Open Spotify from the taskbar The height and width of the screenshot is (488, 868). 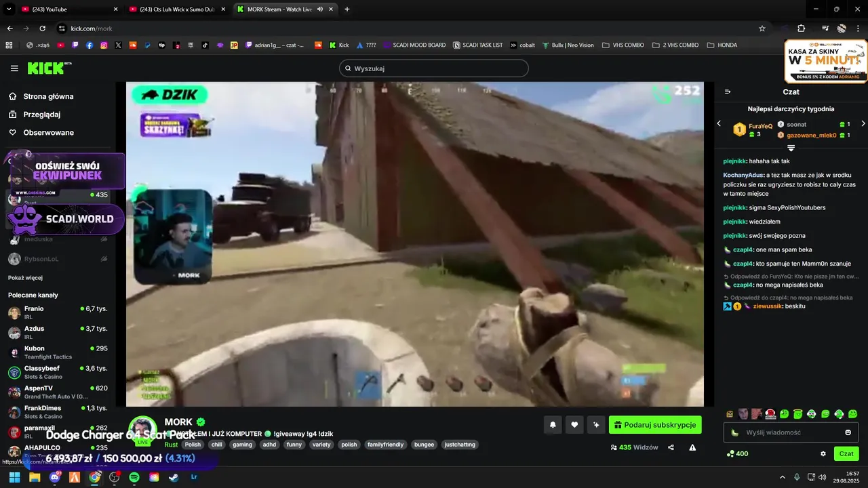[x=134, y=477]
